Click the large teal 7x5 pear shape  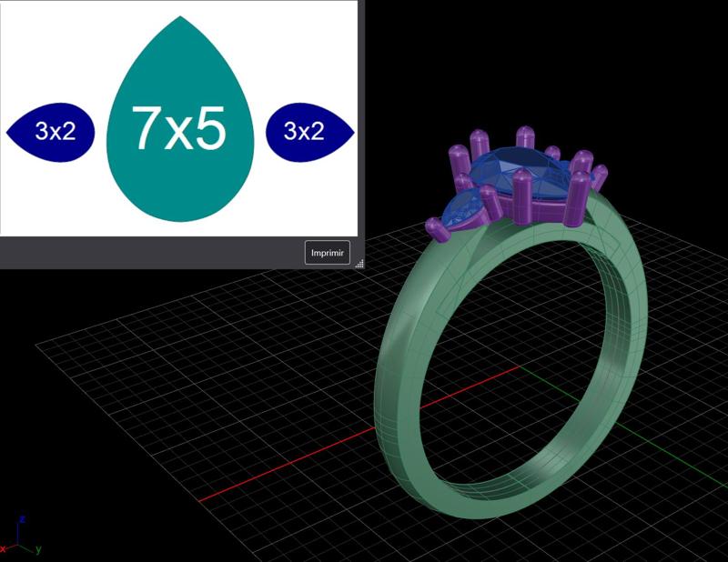pyautogui.click(x=180, y=119)
